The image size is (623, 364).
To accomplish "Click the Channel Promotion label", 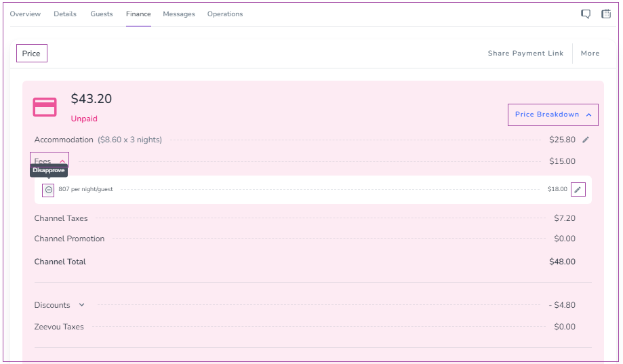I will (69, 239).
